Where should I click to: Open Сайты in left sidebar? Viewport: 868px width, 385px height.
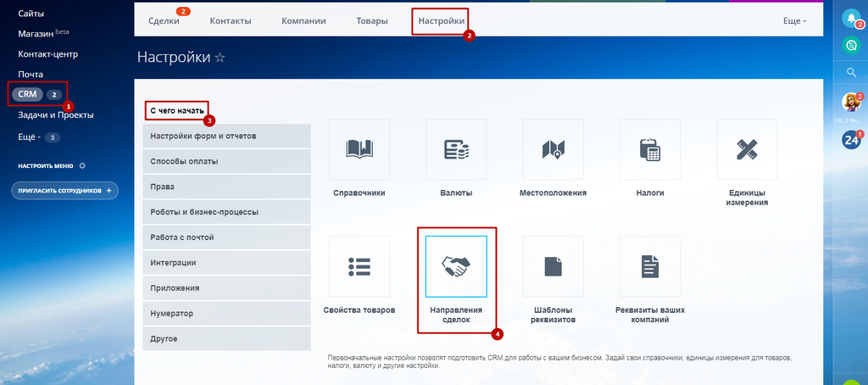pyautogui.click(x=31, y=14)
